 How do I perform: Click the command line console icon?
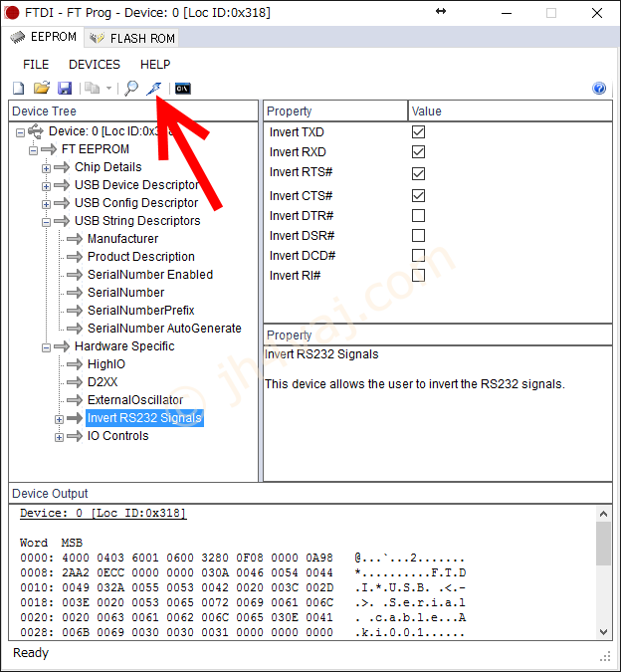click(x=183, y=89)
